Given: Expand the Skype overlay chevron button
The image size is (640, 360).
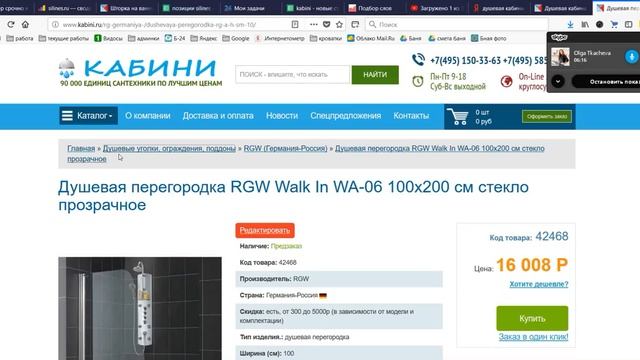Looking at the screenshot, I should [558, 82].
